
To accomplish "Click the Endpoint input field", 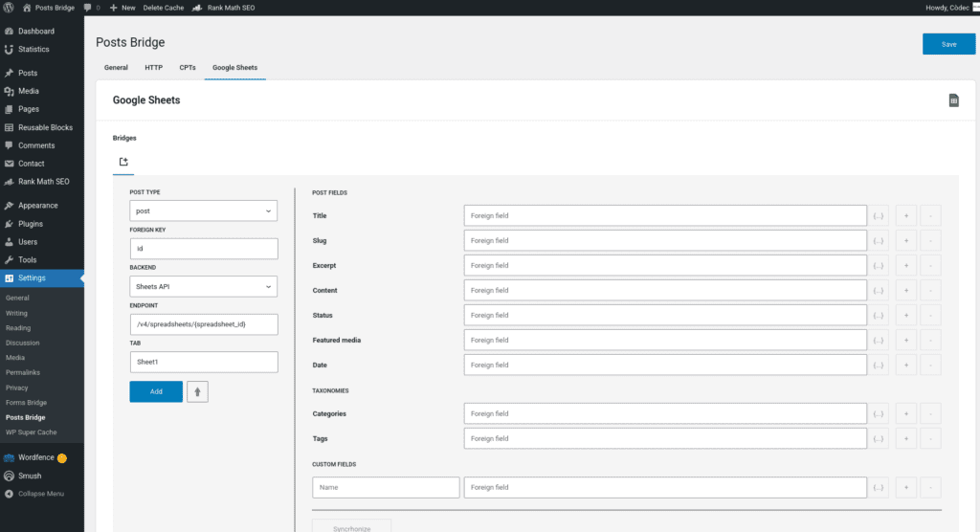I will click(x=204, y=324).
